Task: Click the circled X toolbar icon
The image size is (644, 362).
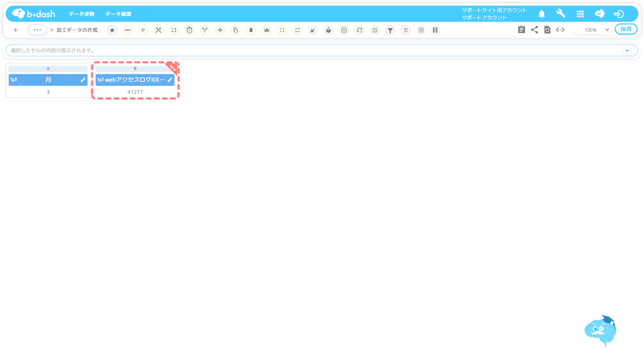Action: point(344,30)
